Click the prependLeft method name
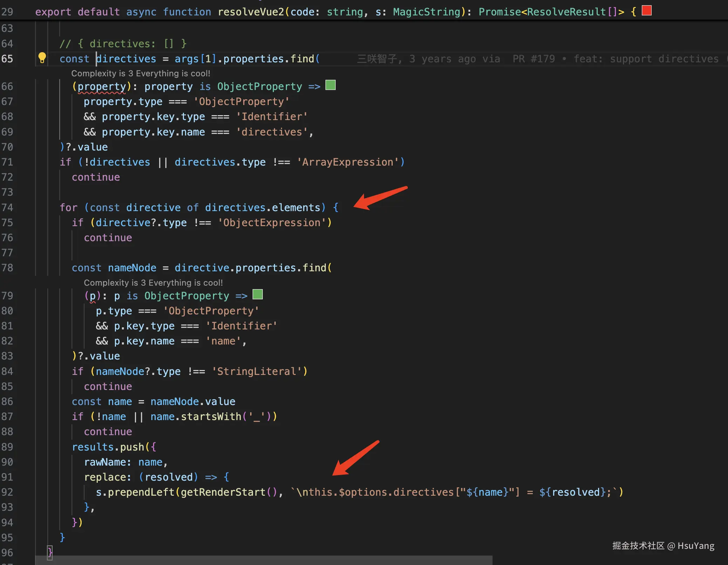728x565 pixels. 141,492
